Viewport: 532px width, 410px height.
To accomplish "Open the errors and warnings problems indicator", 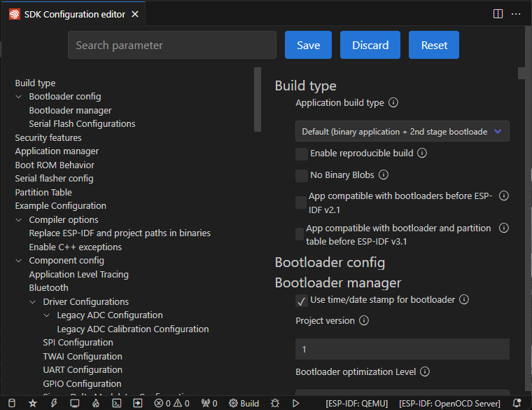I will point(171,403).
